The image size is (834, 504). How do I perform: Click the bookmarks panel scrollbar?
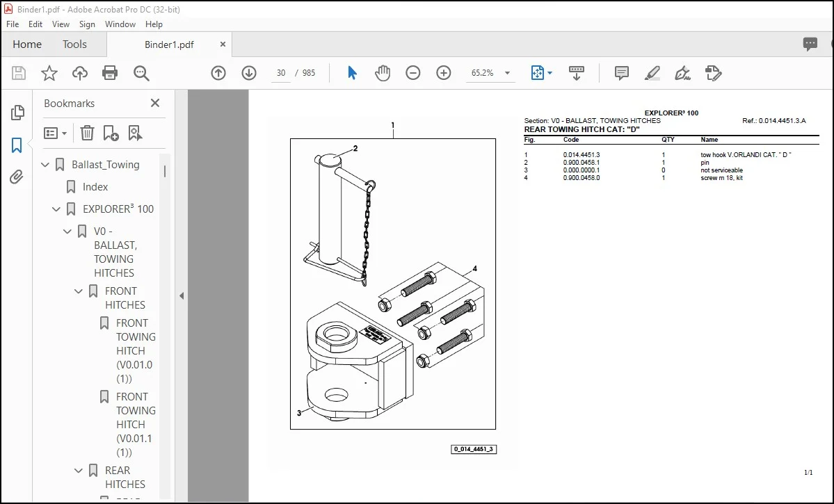point(165,171)
